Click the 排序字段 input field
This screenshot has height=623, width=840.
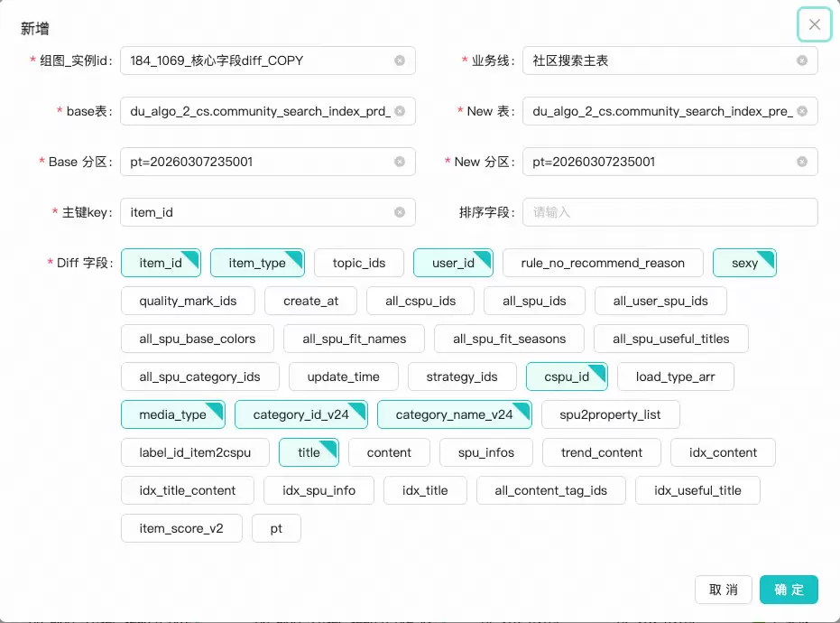669,212
